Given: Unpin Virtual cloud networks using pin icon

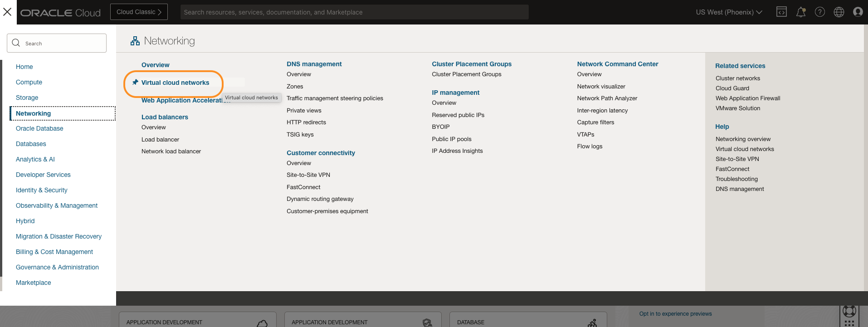Looking at the screenshot, I should coord(135,82).
